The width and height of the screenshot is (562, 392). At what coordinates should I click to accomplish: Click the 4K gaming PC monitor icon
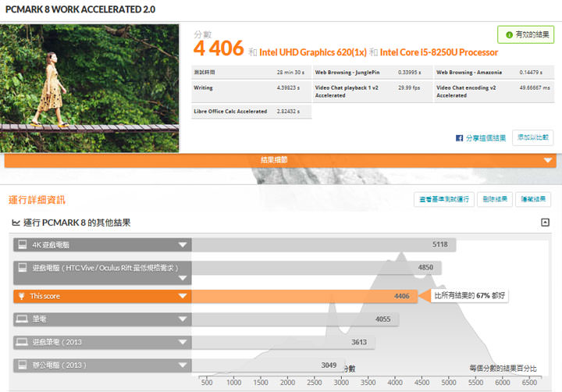coord(21,244)
